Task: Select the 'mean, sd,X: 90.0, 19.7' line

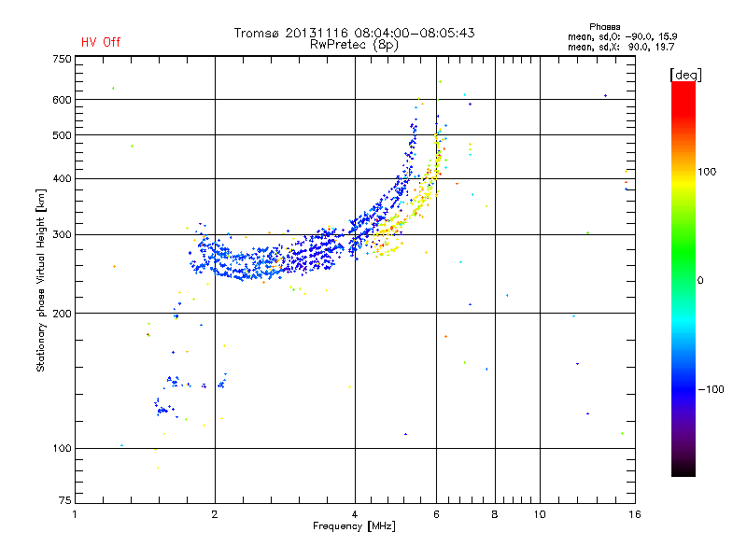Action: tap(621, 47)
